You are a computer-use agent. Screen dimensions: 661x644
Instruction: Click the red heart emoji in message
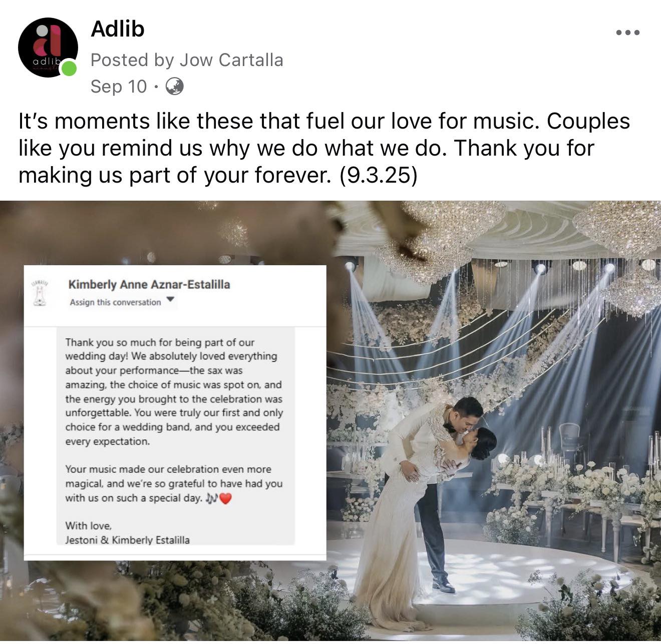click(x=226, y=498)
